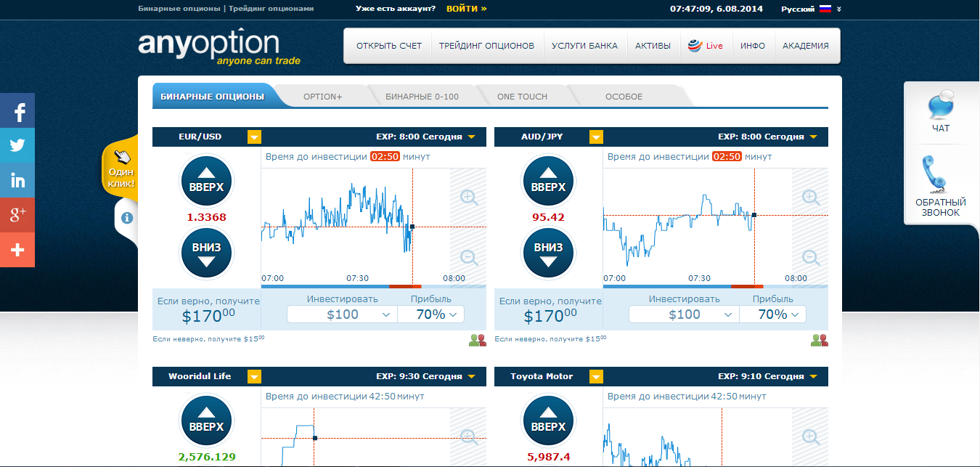
Task: Click the AUD/JPY rate 95.42
Action: (x=548, y=217)
